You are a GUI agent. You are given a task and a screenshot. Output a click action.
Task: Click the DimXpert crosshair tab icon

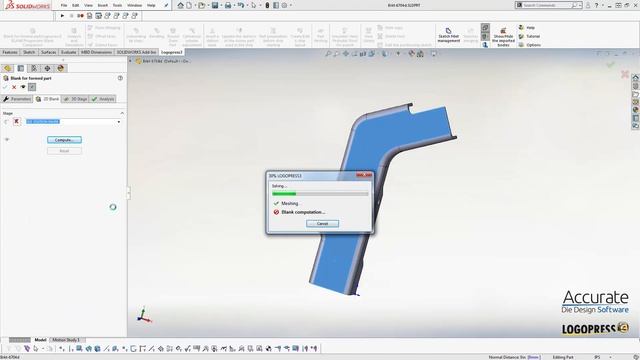[47, 68]
